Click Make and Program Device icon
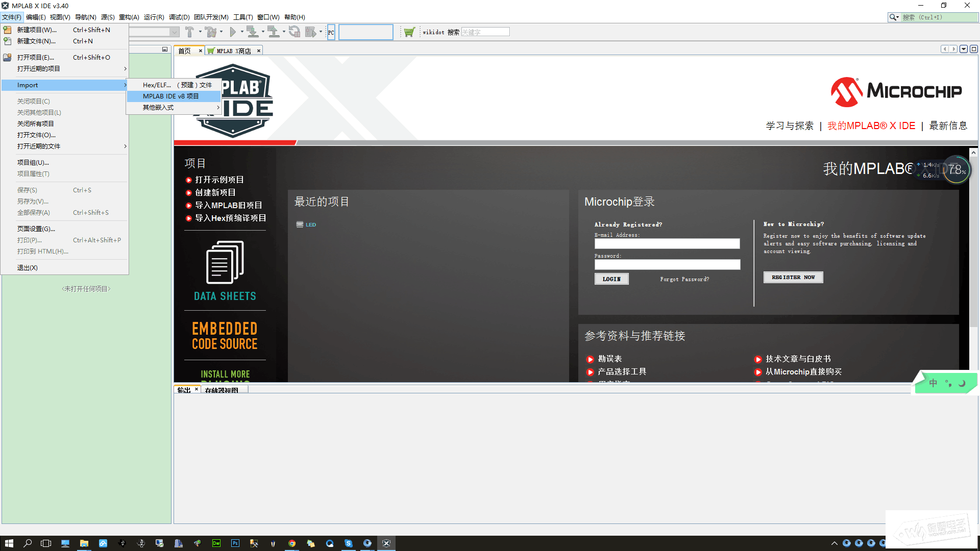This screenshot has width=980, height=551. coord(252,32)
